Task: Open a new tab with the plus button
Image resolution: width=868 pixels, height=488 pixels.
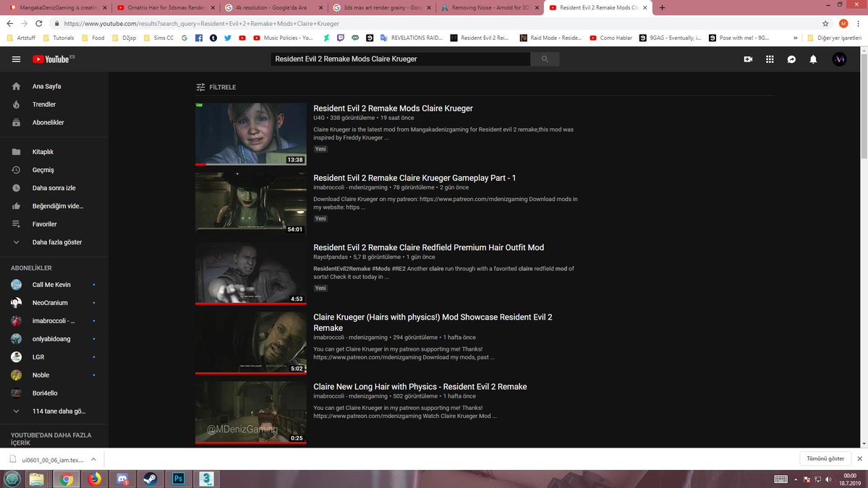Action: 662,7
